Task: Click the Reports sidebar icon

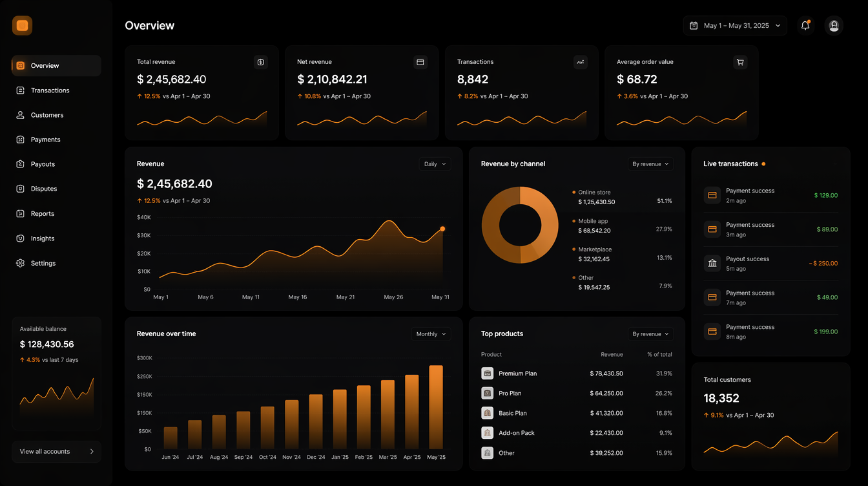Action: click(21, 213)
